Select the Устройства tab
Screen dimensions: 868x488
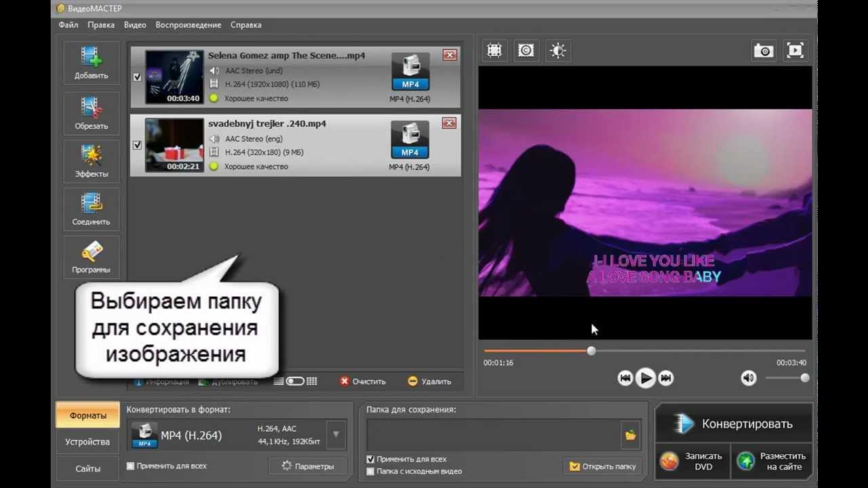pos(87,442)
